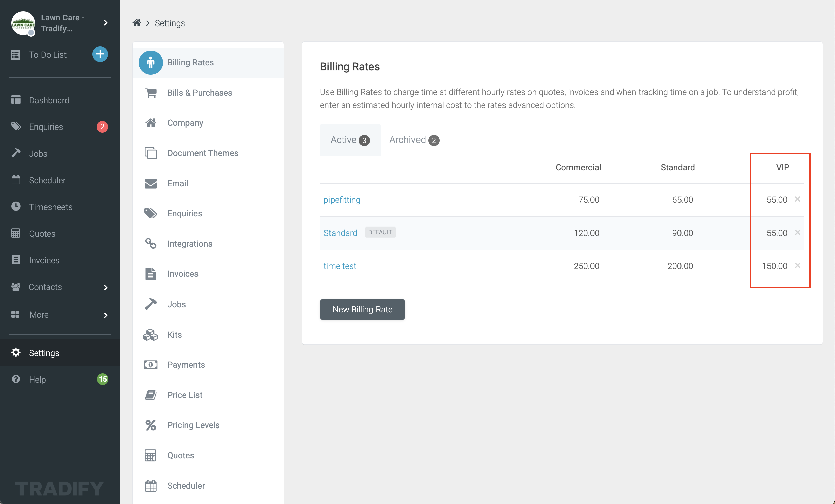835x504 pixels.
Task: Click time test Standard value 200.00
Action: (x=680, y=266)
